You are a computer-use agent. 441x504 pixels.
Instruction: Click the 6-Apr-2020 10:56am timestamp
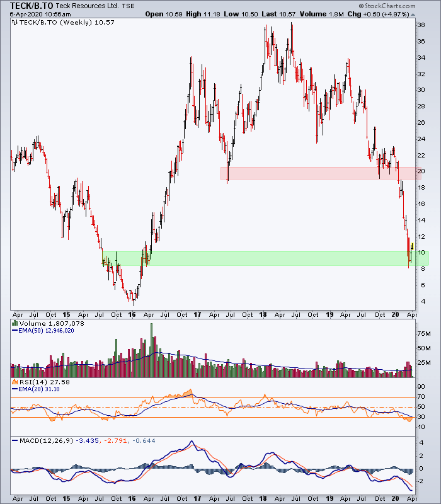pyautogui.click(x=40, y=14)
